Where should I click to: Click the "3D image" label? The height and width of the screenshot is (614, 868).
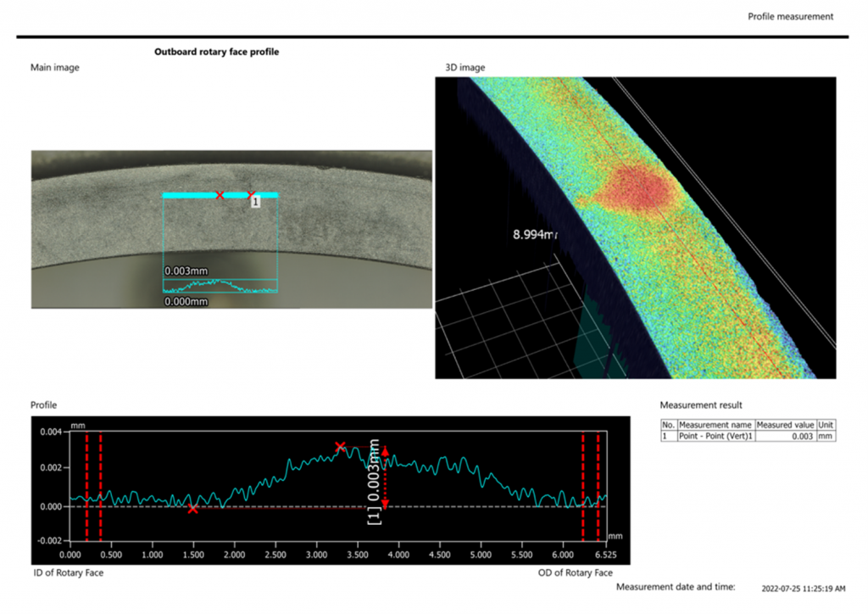[465, 67]
